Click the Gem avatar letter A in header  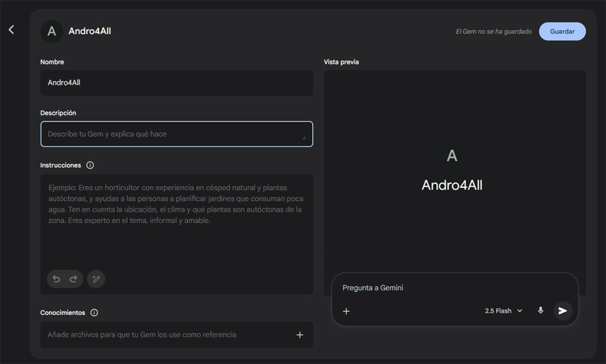click(x=52, y=31)
